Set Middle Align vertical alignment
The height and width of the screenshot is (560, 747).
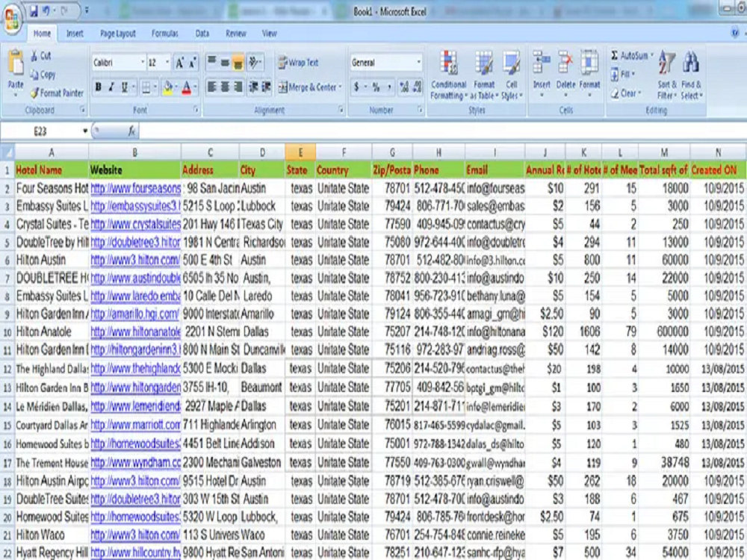[x=225, y=62]
